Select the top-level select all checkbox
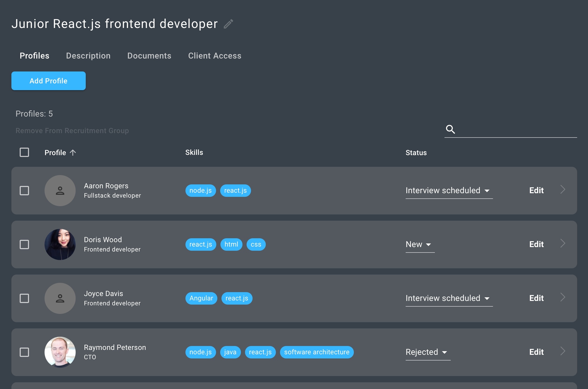 point(24,153)
